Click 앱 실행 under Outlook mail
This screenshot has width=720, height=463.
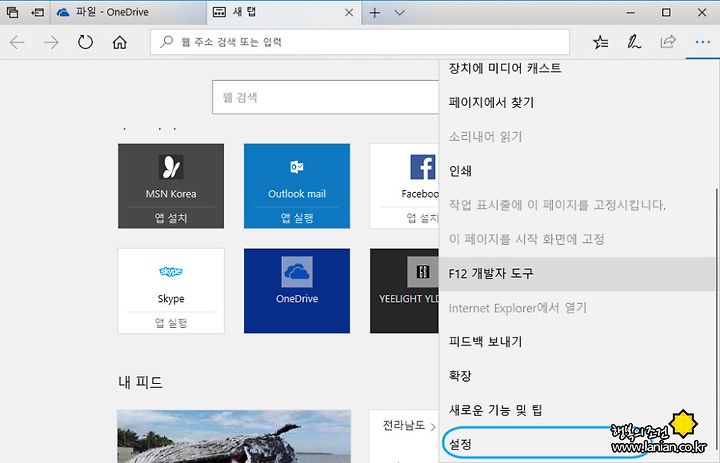pos(297,218)
